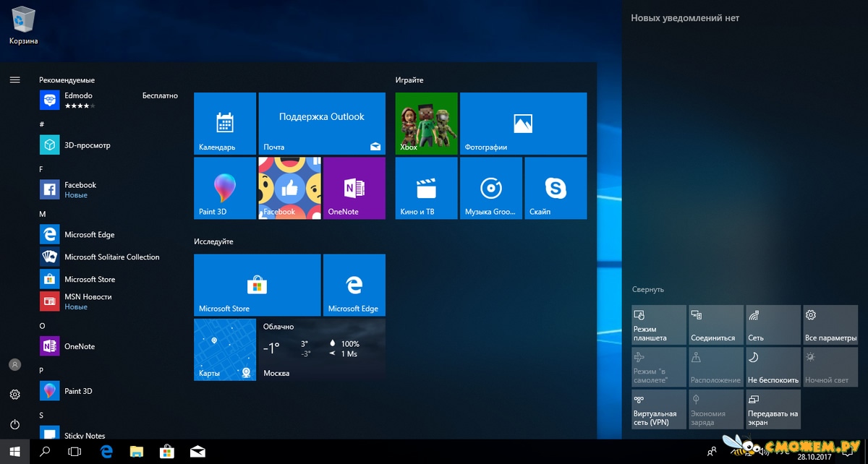Click the # group header

point(42,124)
